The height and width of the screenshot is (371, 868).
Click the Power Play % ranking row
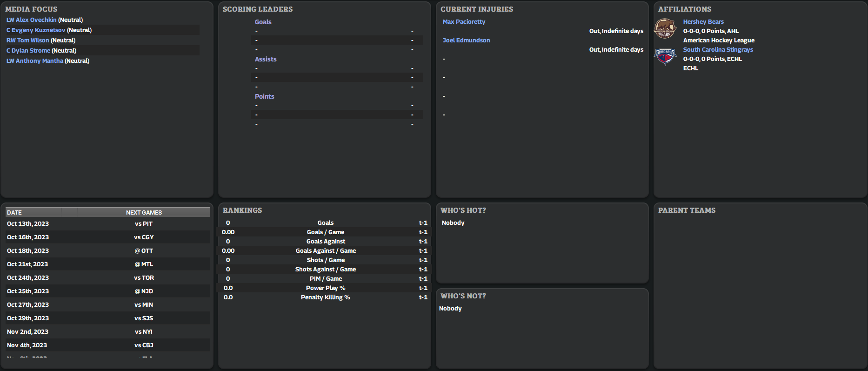[x=325, y=288]
